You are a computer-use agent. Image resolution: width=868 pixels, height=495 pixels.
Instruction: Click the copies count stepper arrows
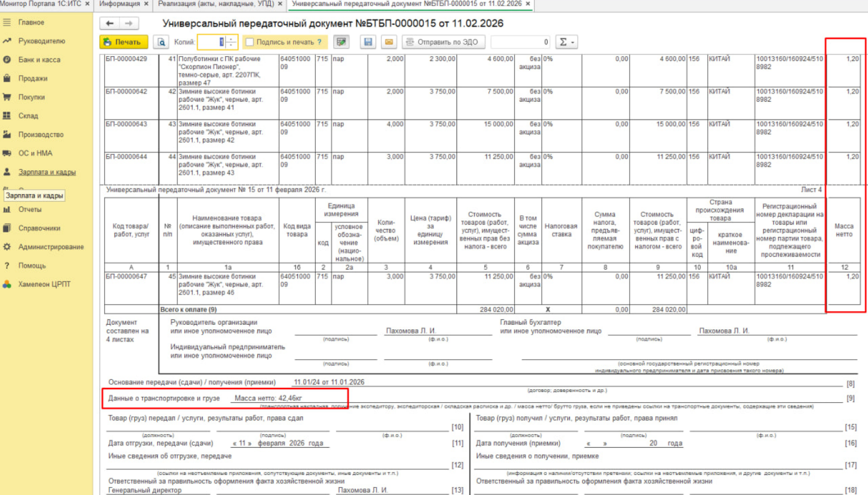tap(231, 42)
